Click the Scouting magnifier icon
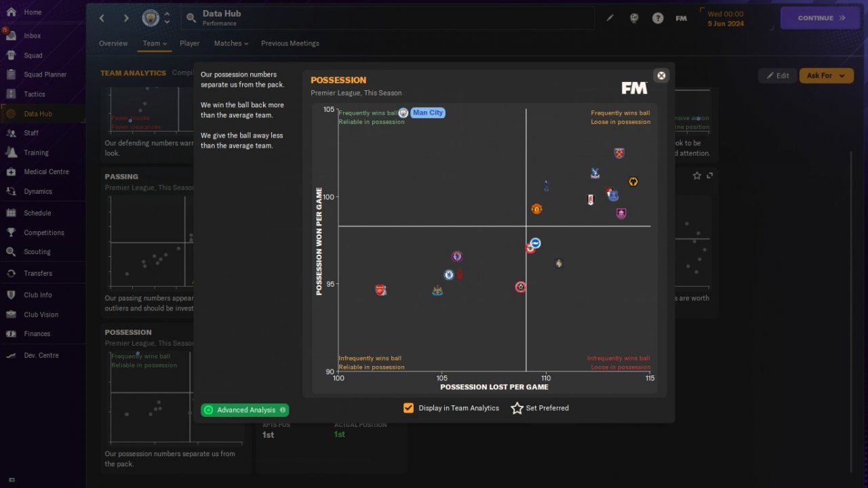The width and height of the screenshot is (868, 488). click(11, 251)
